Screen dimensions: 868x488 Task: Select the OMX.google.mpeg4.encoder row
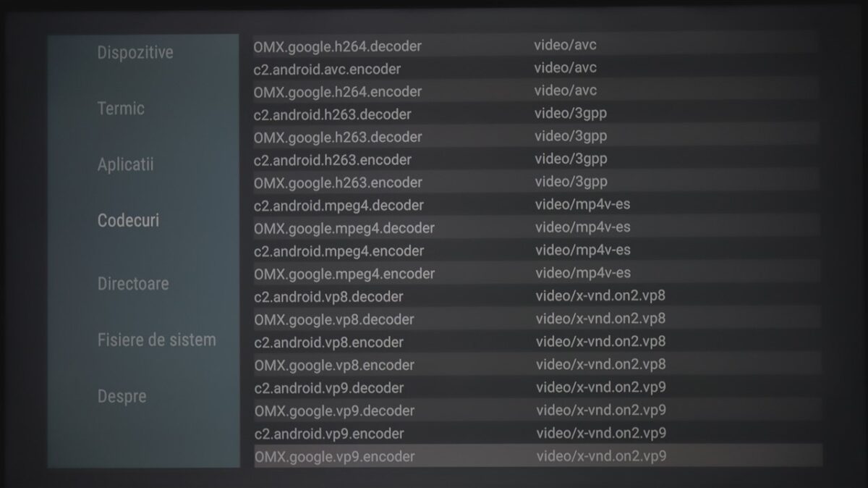[x=344, y=274]
